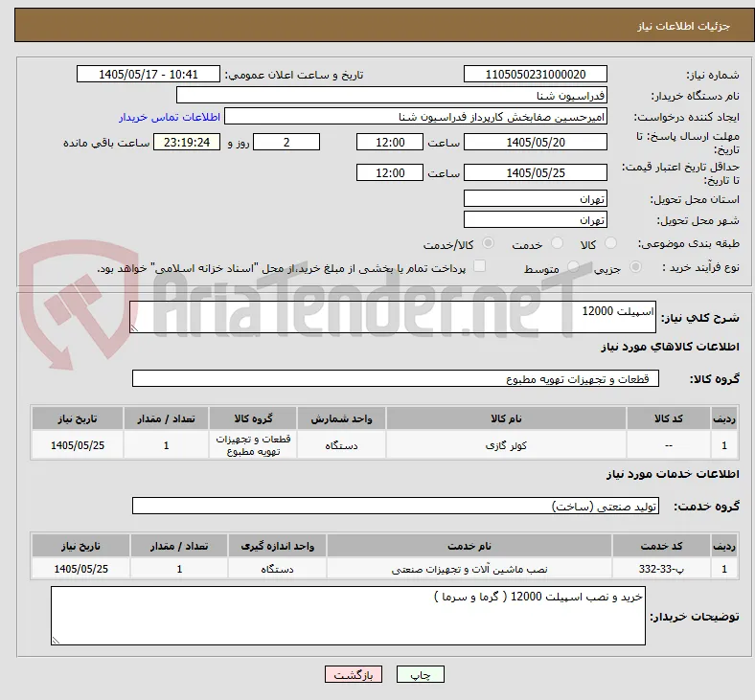Screen dimensions: 755x700
Task: Click the services table cell نصب ماشین آلات و تجهیزات صنعتی
Action: click(x=469, y=569)
